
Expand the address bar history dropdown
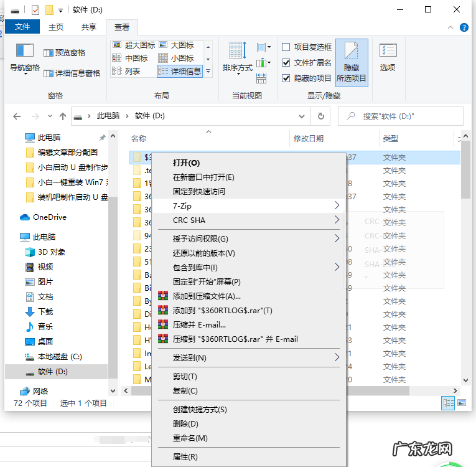pos(301,116)
